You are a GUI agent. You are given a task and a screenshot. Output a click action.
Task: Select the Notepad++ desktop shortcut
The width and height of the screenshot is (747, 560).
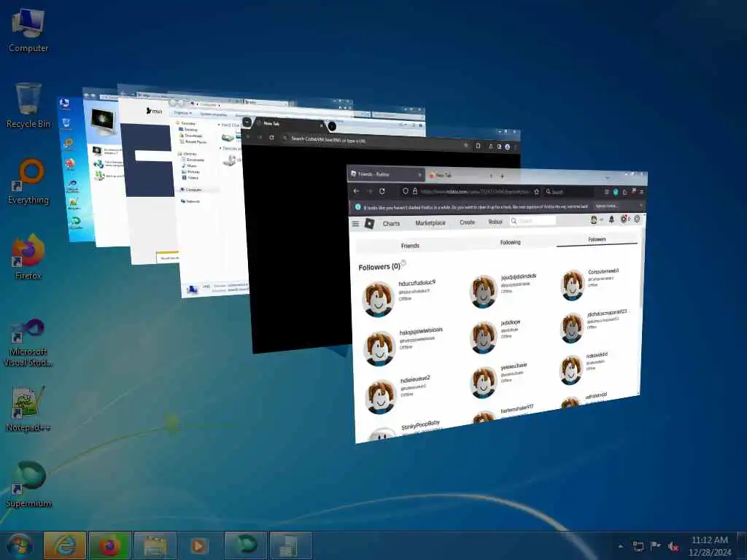pyautogui.click(x=28, y=410)
